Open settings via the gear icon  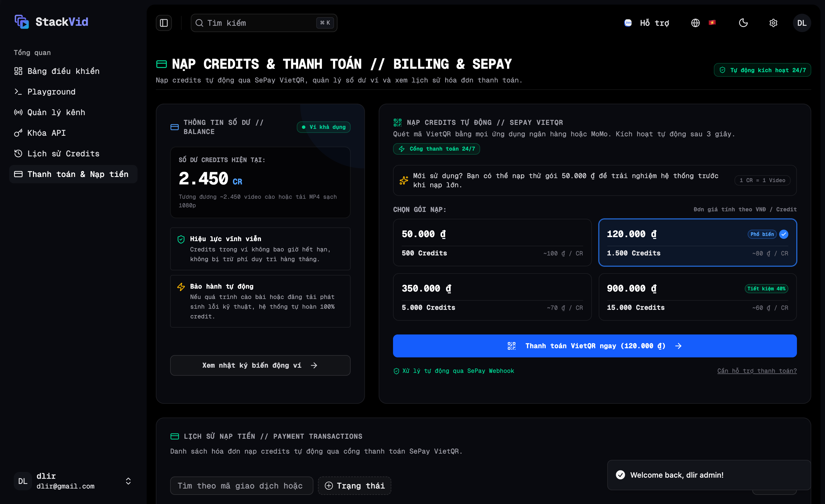pos(773,23)
